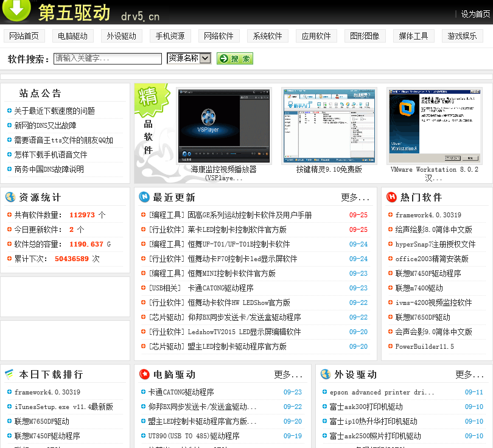This screenshot has width=493, height=448.
Task: Open notice 关于最近下载速度的问题
Action: tap(54, 111)
